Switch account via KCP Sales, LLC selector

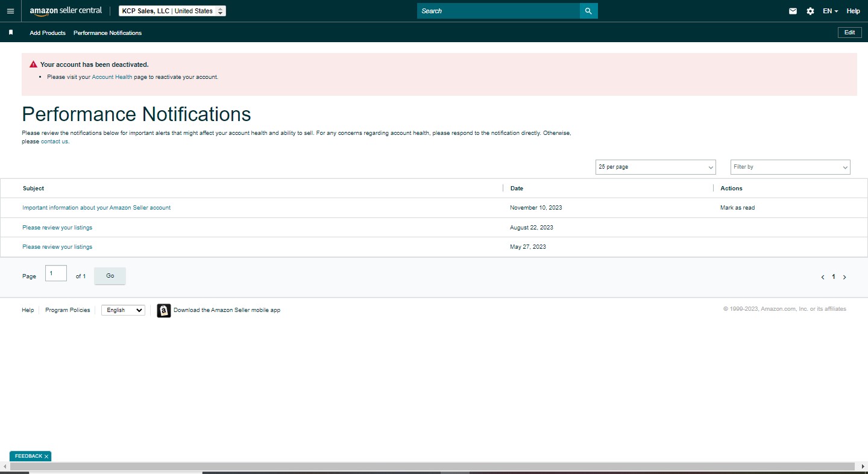[x=172, y=11]
